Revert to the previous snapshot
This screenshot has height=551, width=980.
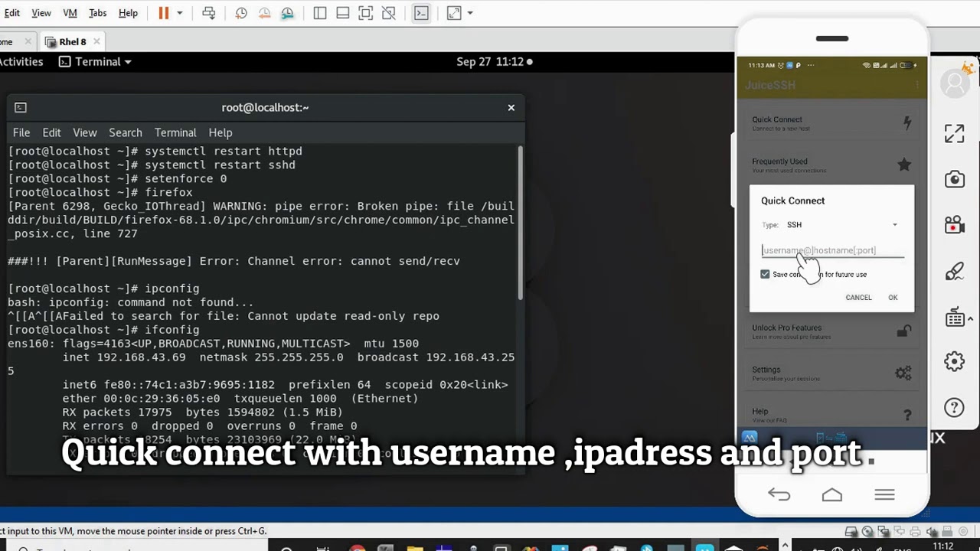click(x=264, y=13)
